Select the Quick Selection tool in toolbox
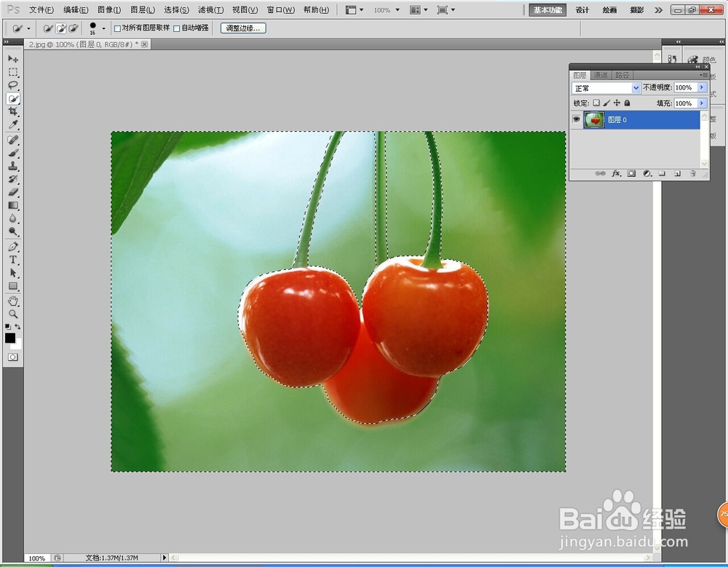Viewport: 728px width, 567px height. point(13,98)
